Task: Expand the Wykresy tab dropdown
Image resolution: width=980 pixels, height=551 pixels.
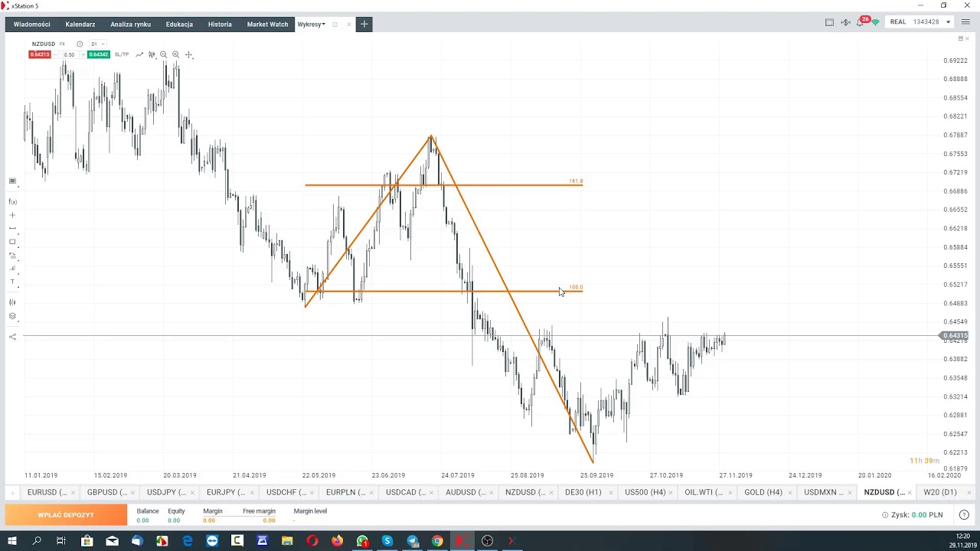Action: pyautogui.click(x=324, y=24)
